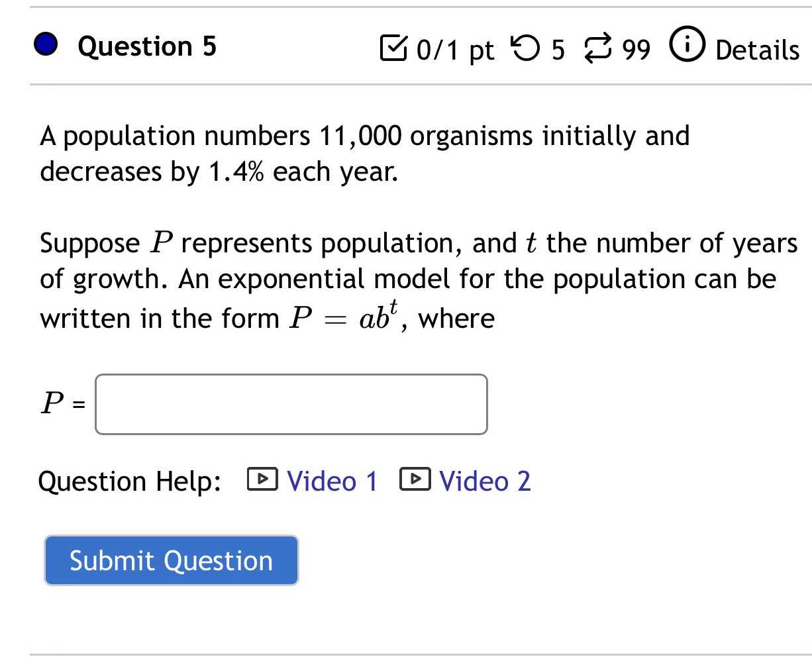Screen dimensions: 812x657
Task: Click inside the P = answer box
Action: pyautogui.click(x=291, y=405)
